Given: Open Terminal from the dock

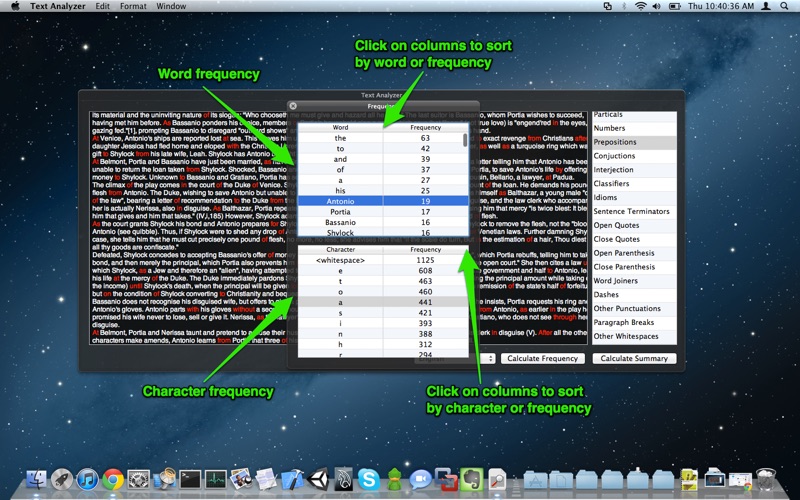Looking at the screenshot, I should pos(190,480).
